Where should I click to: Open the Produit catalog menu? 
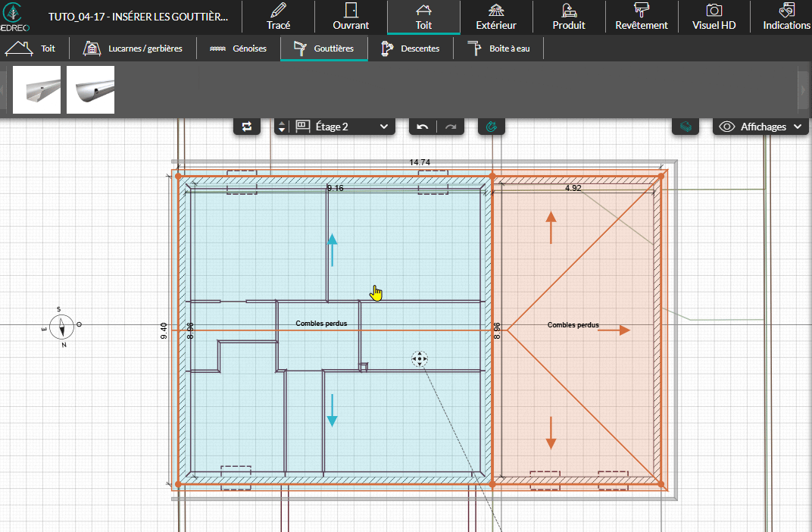[568, 17]
